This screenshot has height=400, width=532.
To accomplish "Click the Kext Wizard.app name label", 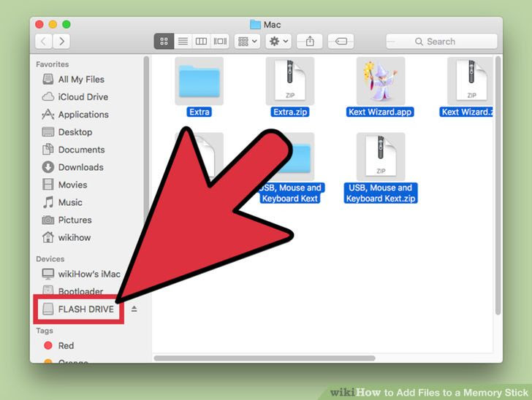I will point(380,112).
